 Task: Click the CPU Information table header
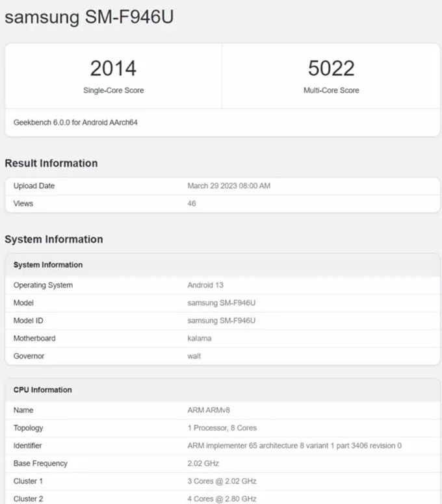coord(43,390)
